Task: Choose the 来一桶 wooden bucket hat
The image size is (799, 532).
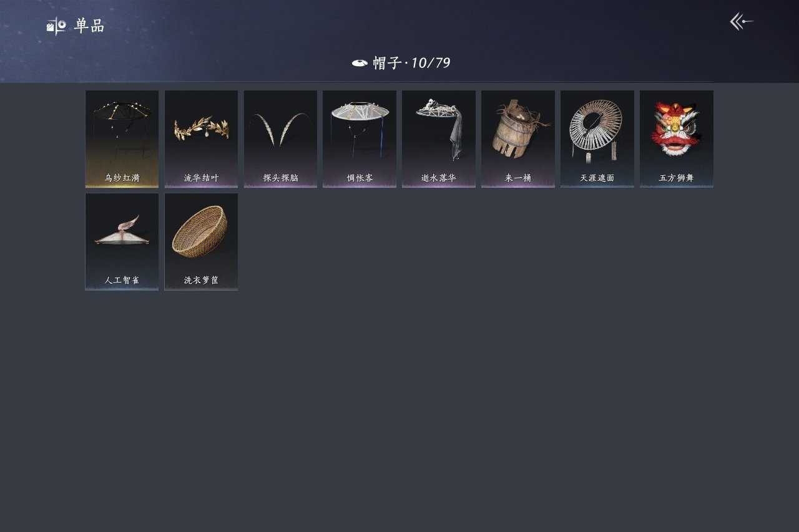Action: [518, 138]
